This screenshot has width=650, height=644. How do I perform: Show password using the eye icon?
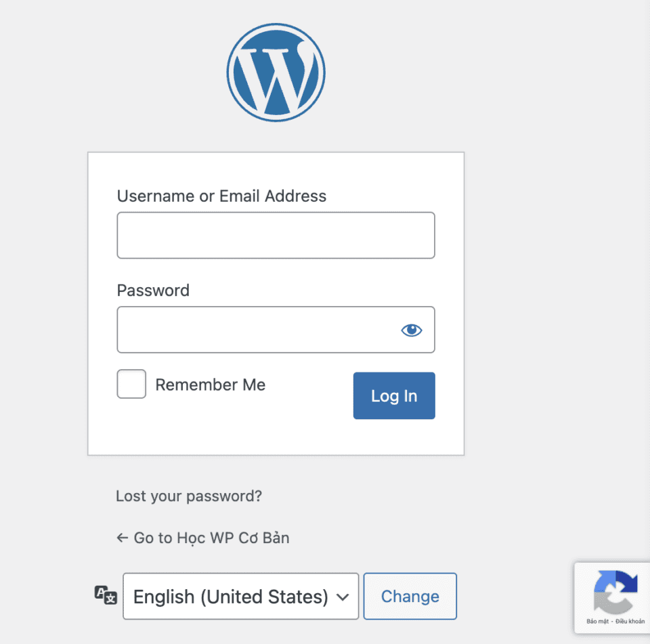tap(411, 330)
